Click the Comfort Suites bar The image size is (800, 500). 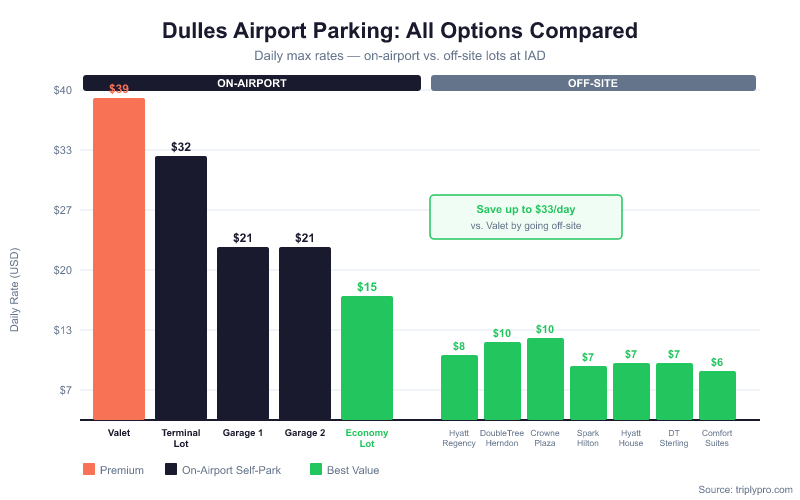tap(717, 395)
